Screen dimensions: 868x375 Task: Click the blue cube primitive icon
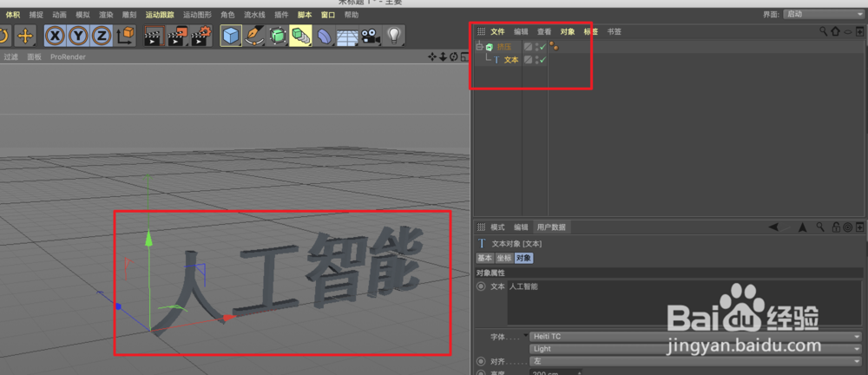pyautogui.click(x=231, y=36)
